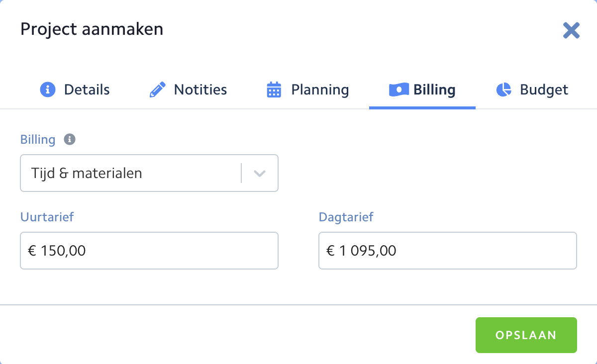The width and height of the screenshot is (597, 364).
Task: Close the Project aanmaken dialog
Action: click(571, 30)
